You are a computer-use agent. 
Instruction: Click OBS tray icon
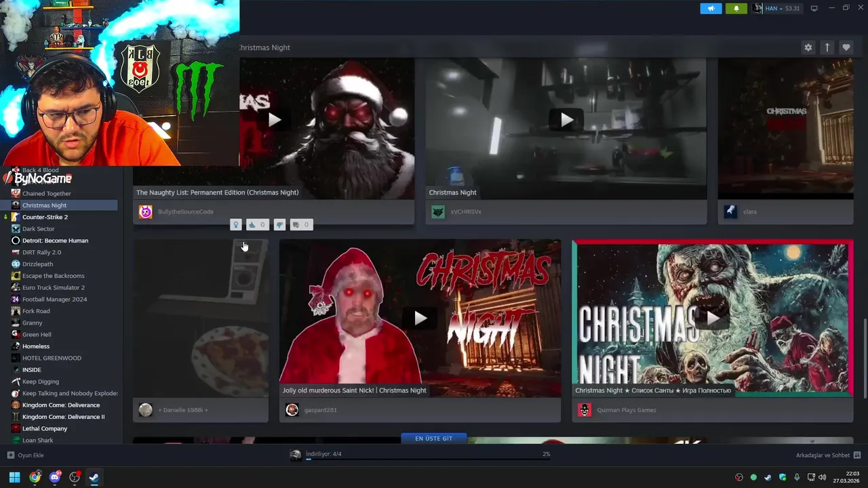(739, 477)
